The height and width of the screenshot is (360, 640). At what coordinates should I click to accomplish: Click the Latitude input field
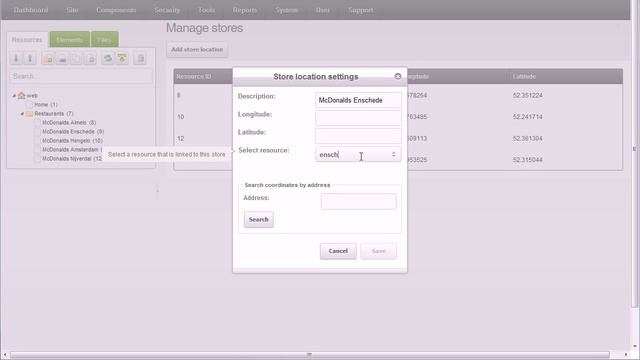pos(358,136)
